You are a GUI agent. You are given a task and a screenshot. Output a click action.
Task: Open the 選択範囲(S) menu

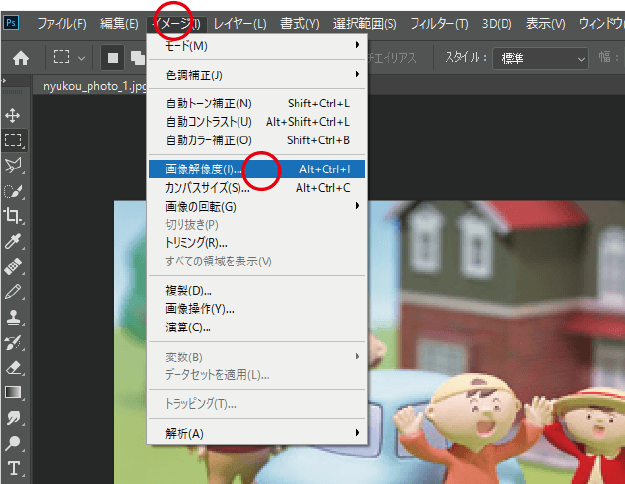365,24
